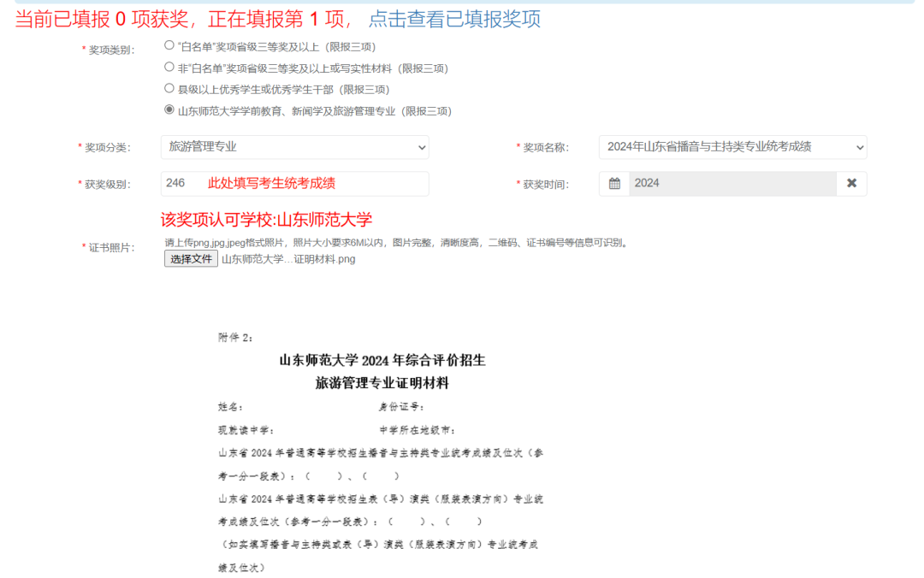Screen dimensions: 924x578
Task: Open 点击查看已填报奖项 link
Action: tap(454, 19)
